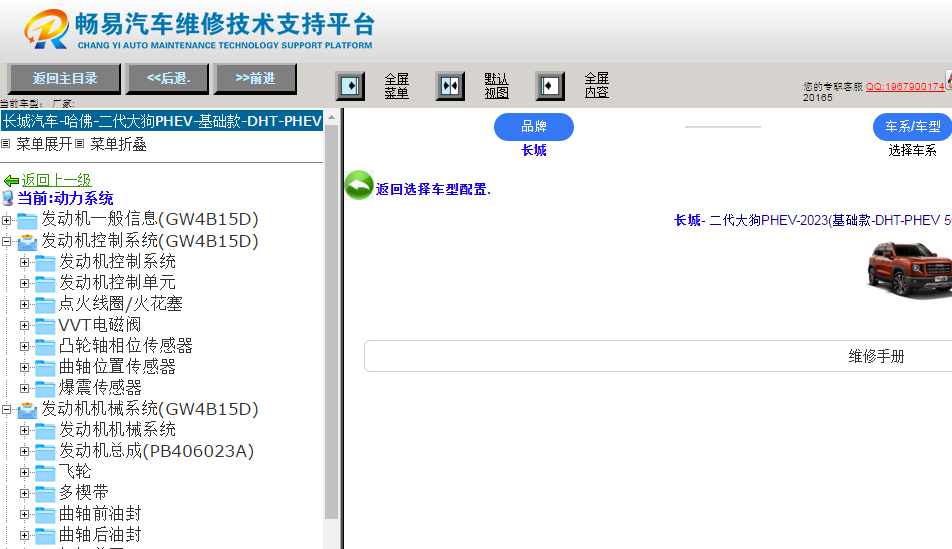Click the 选择车系 label

click(913, 151)
